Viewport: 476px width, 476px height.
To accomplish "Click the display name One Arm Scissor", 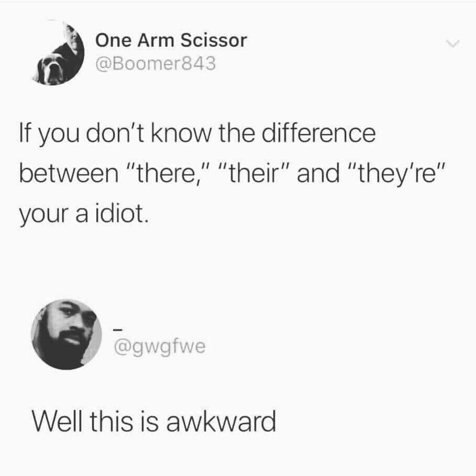I will tap(171, 40).
